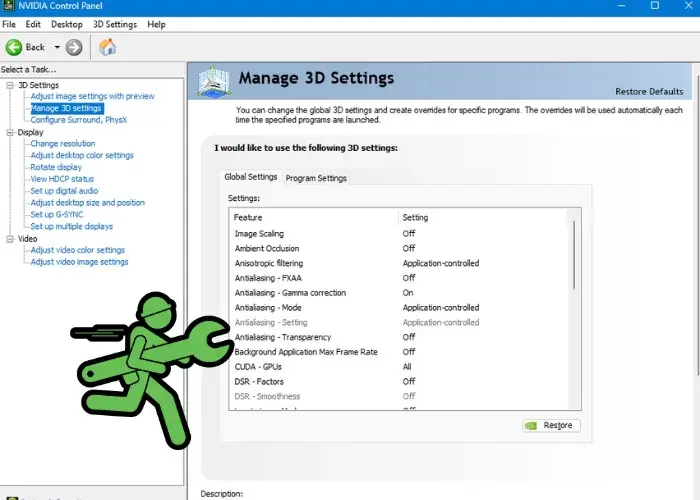This screenshot has width=700, height=500.
Task: Open Change resolution task
Action: [x=63, y=143]
